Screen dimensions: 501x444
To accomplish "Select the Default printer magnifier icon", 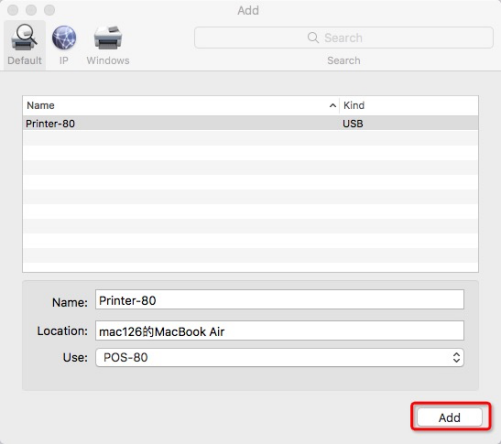I will click(x=24, y=37).
